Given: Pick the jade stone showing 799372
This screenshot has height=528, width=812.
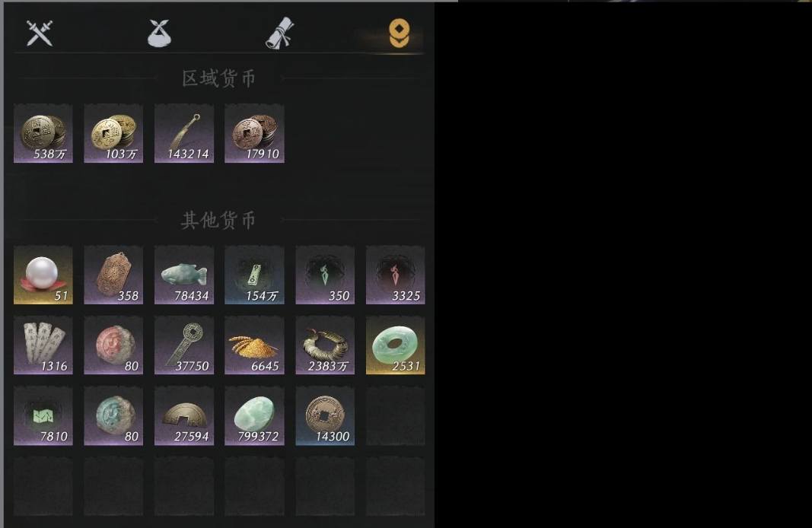Looking at the screenshot, I should click(x=254, y=415).
